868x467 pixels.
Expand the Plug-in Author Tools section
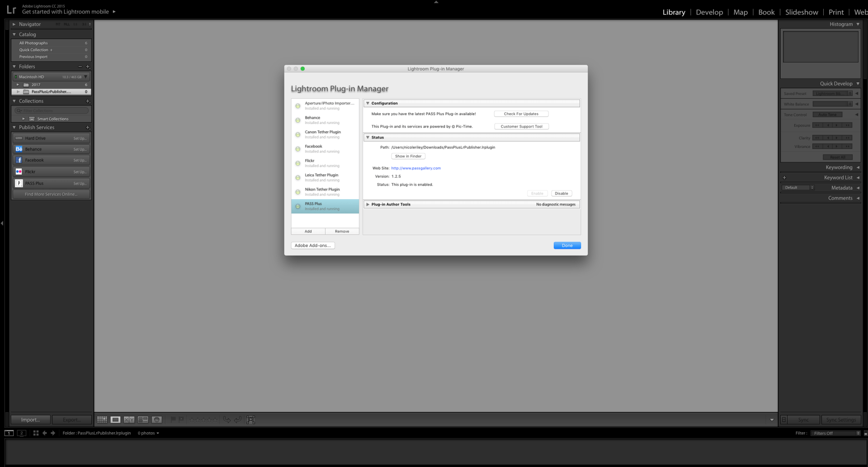pyautogui.click(x=368, y=205)
